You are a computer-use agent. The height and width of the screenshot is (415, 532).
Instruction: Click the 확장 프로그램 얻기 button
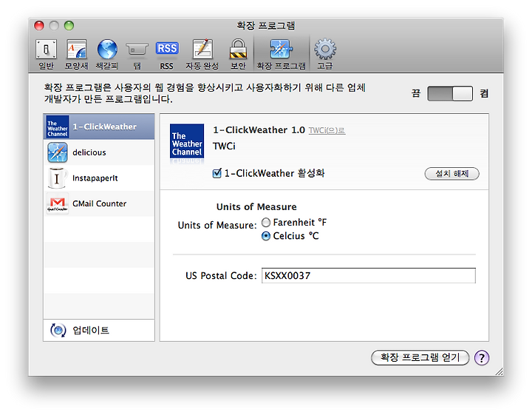click(x=420, y=357)
